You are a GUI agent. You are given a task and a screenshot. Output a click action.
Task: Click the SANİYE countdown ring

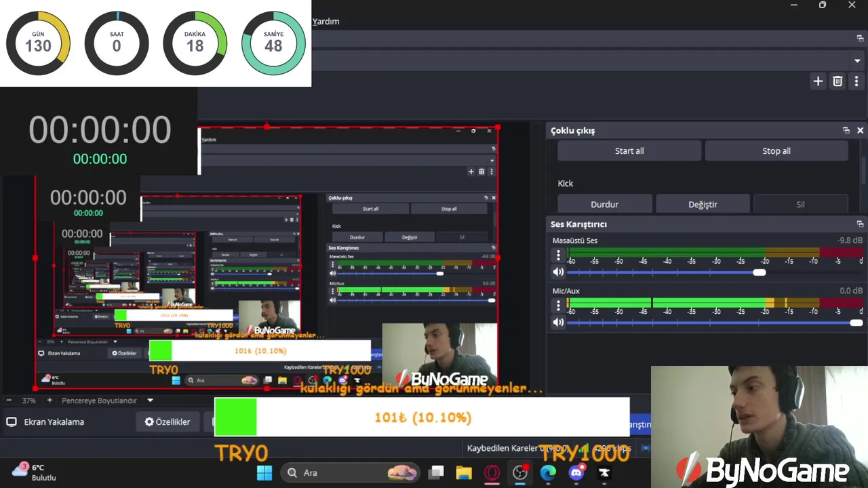[x=273, y=43]
